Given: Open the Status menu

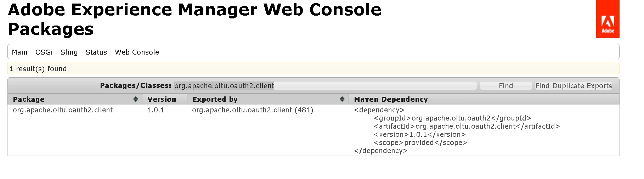Looking at the screenshot, I should click(96, 52).
